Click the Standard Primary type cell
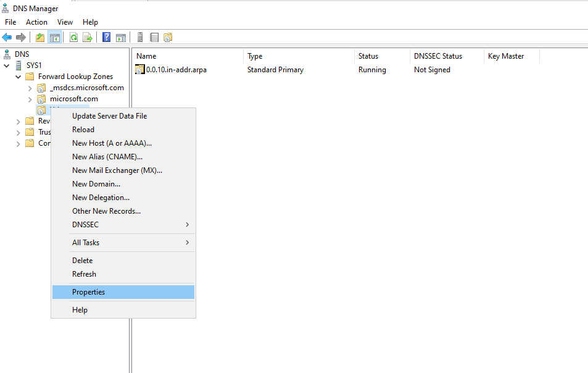Screen dimensions: 588x373 [275, 70]
